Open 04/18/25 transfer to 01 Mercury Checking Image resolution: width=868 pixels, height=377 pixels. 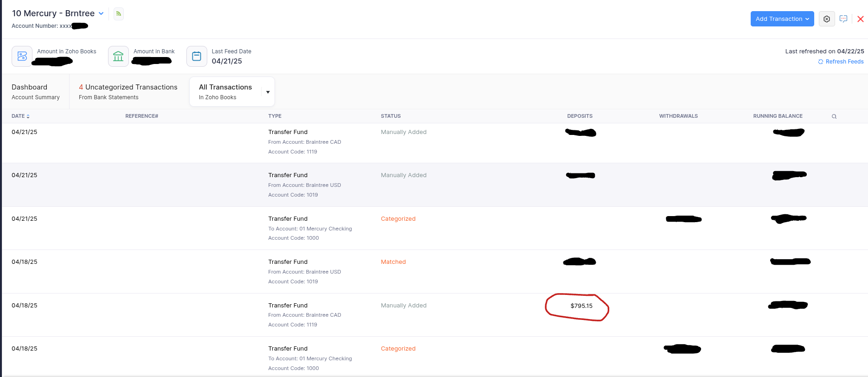tap(434, 357)
